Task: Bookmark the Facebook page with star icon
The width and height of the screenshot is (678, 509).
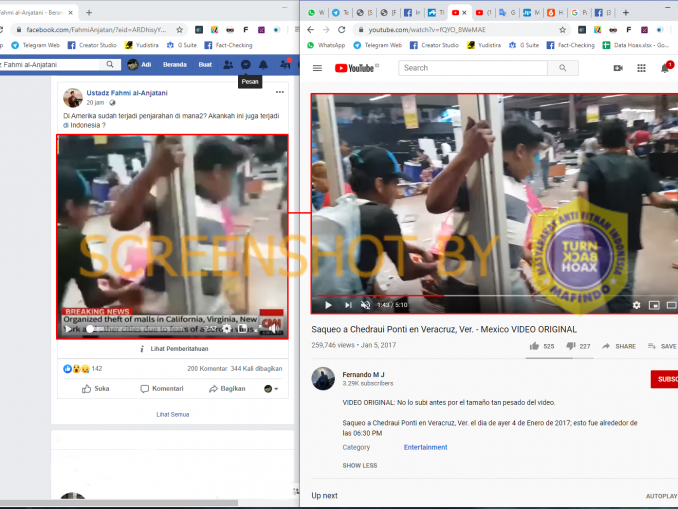Action: (179, 30)
